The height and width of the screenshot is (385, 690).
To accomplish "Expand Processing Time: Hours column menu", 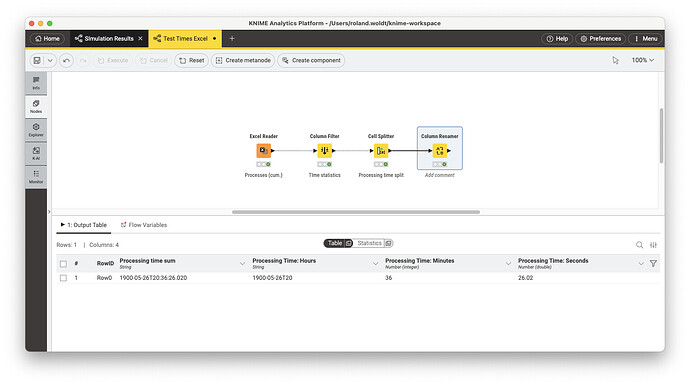I will point(375,264).
